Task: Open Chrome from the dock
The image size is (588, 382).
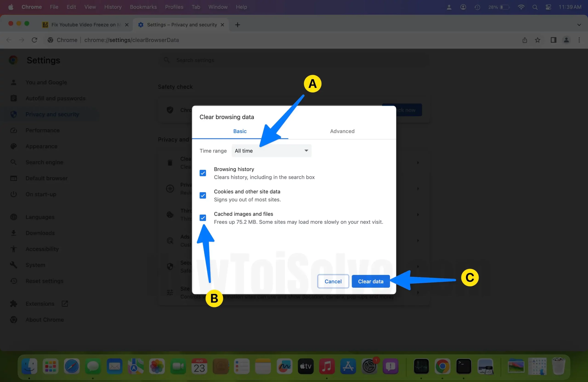Action: (x=442, y=366)
